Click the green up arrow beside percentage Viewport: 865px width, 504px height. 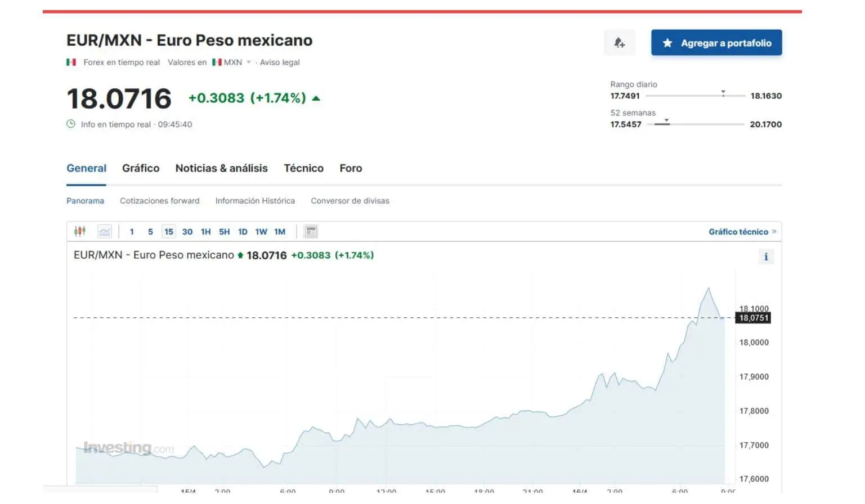pos(316,98)
